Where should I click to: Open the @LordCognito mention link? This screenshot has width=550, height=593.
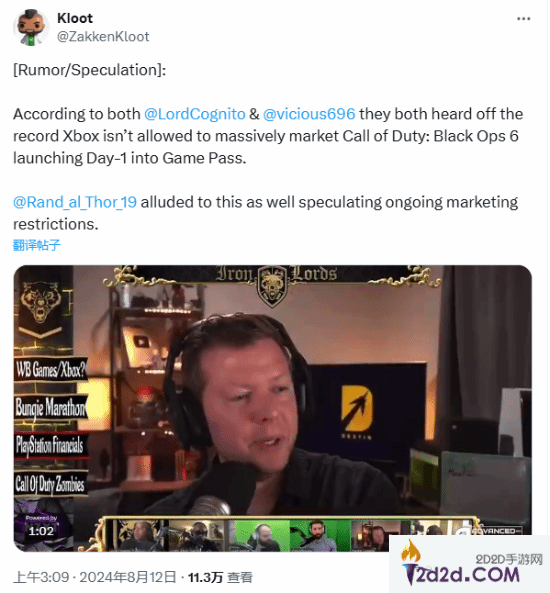195,114
